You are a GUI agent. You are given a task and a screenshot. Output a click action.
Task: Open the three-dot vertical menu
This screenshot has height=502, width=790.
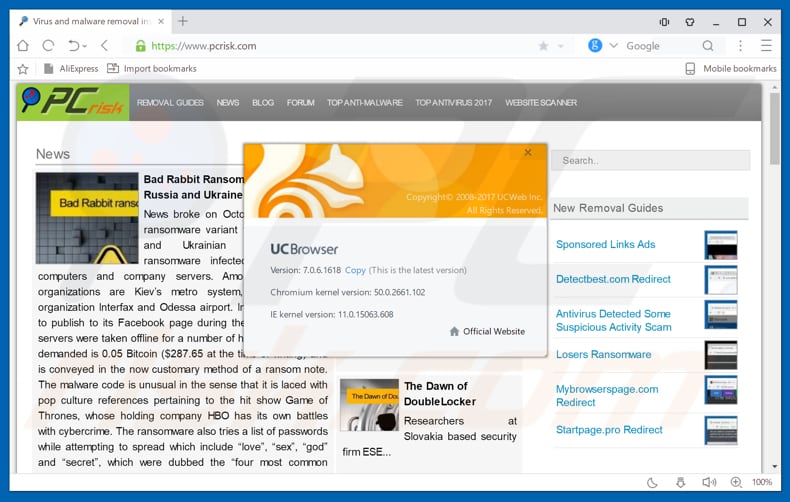740,46
